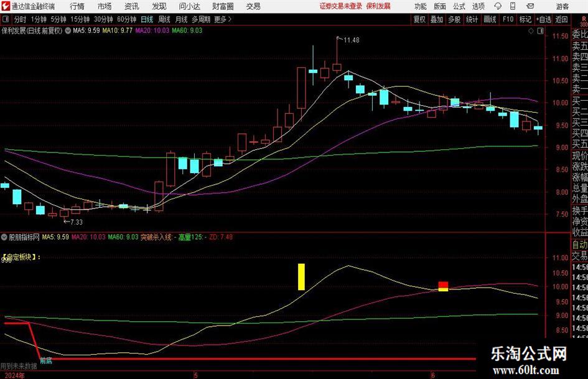The image size is (588, 379).
Task: Click the Tongdaxin red logo icon
Action: coord(6,6)
